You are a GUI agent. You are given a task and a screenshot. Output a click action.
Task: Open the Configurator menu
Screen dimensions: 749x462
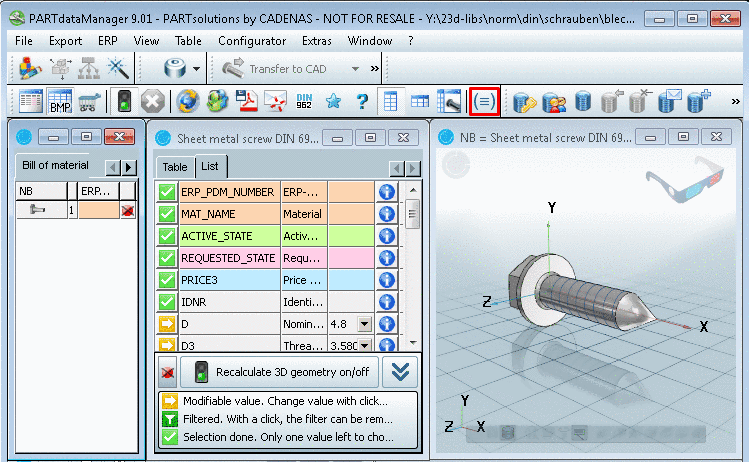252,41
